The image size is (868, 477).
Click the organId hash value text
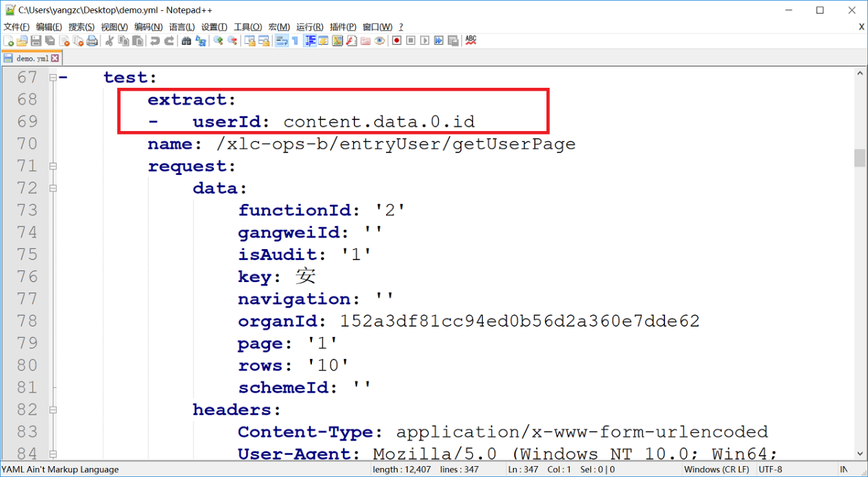[520, 321]
